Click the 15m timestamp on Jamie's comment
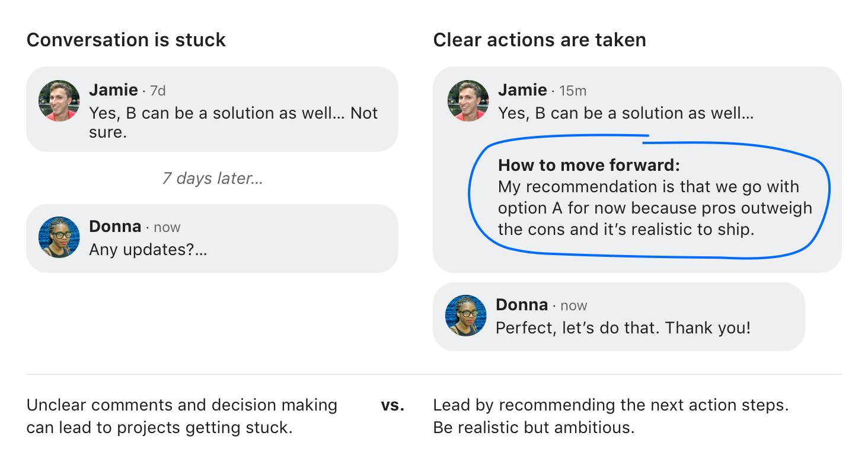The image size is (868, 458). coord(573,91)
